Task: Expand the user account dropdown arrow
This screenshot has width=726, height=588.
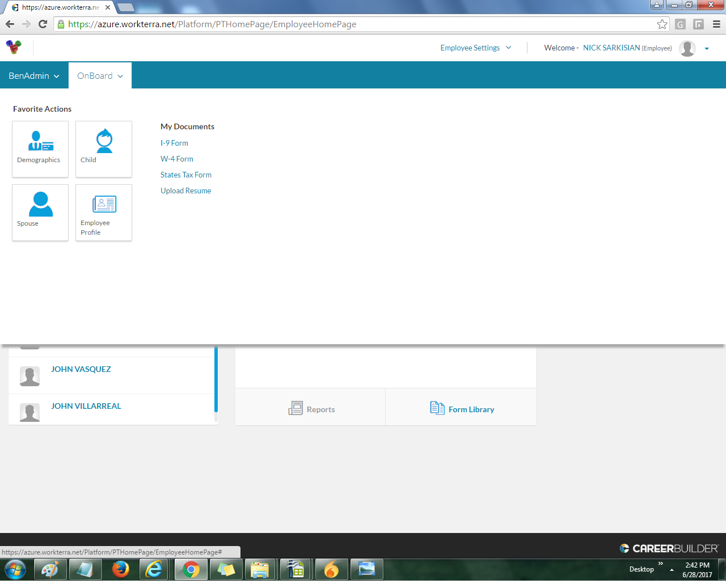Action: click(x=707, y=49)
